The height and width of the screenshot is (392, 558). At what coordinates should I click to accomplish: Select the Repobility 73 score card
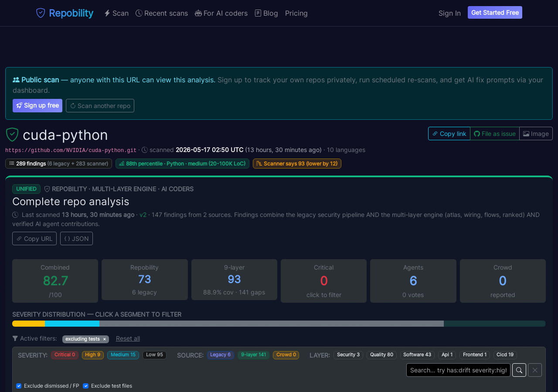[145, 280]
